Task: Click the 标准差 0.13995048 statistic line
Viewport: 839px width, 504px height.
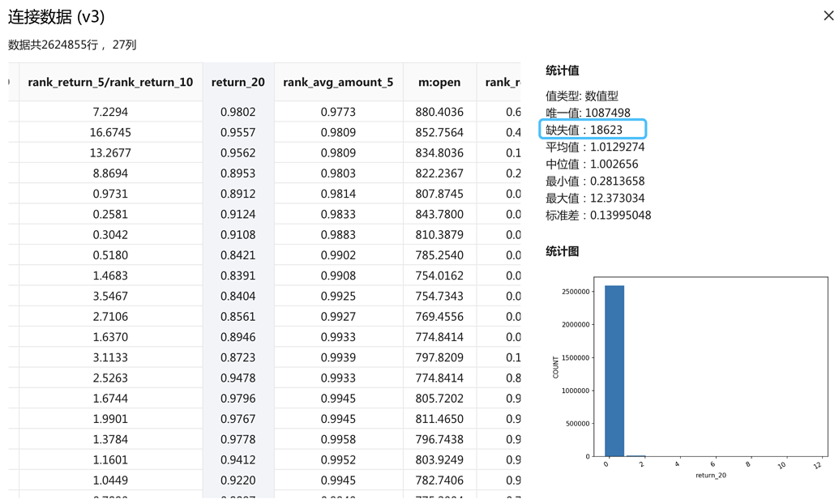Action: pyautogui.click(x=598, y=215)
